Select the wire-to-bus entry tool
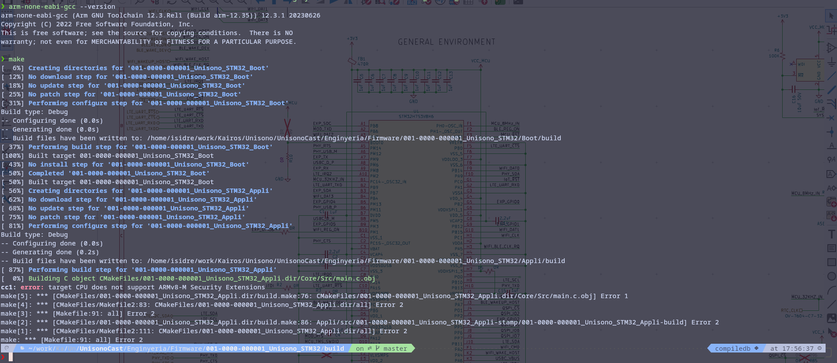Screen dimensions: 837x363 pos(832,103)
